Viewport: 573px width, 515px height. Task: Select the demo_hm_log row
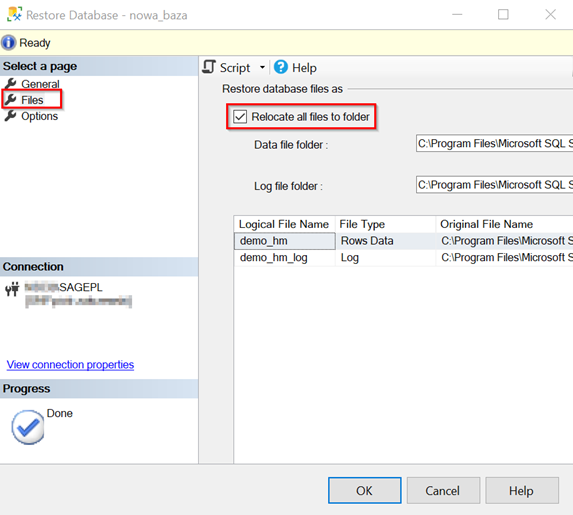[x=403, y=258]
